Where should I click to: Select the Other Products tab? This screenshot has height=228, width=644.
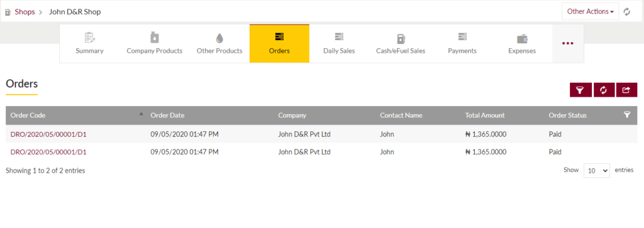click(x=219, y=43)
